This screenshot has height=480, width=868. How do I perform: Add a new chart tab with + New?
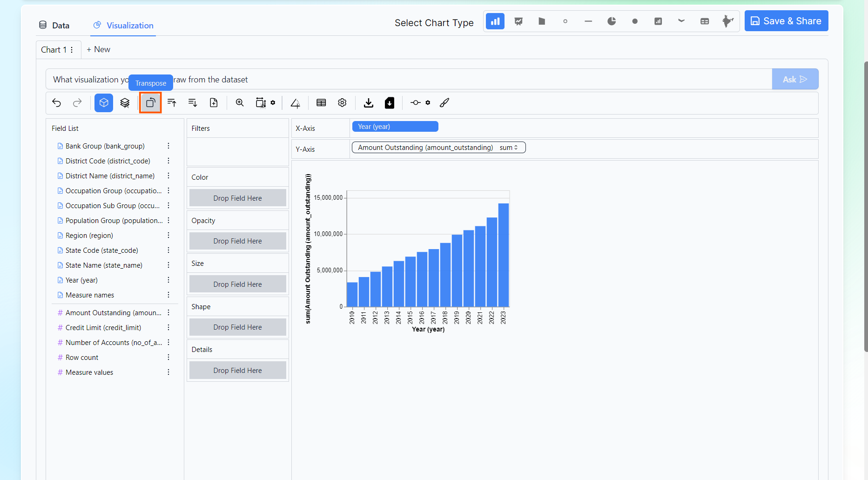(x=99, y=49)
